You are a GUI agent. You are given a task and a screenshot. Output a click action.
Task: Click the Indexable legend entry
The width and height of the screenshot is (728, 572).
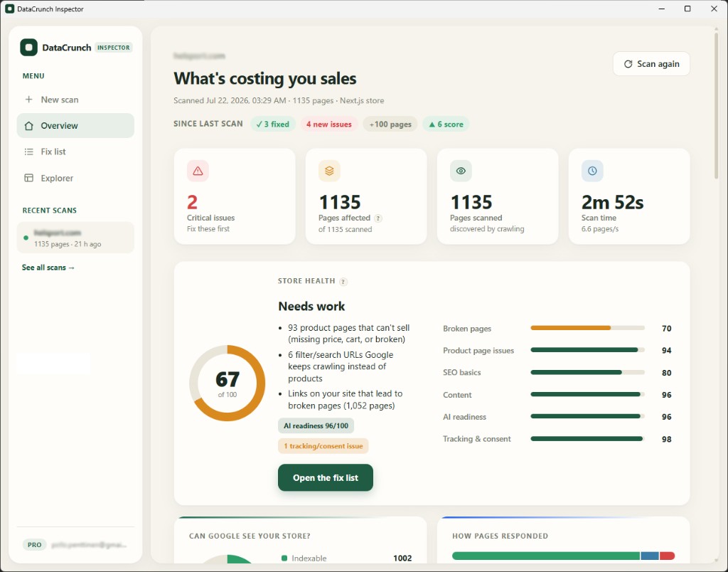click(304, 558)
